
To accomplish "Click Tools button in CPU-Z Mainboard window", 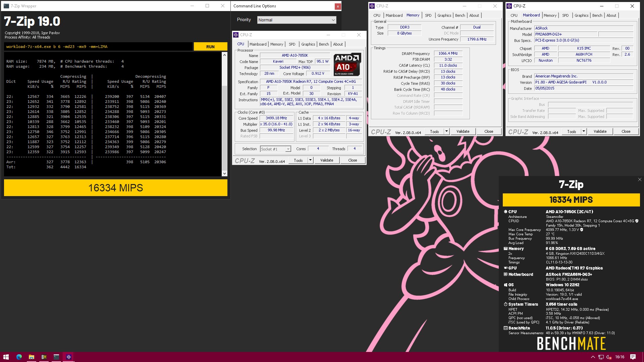I will 572,131.
